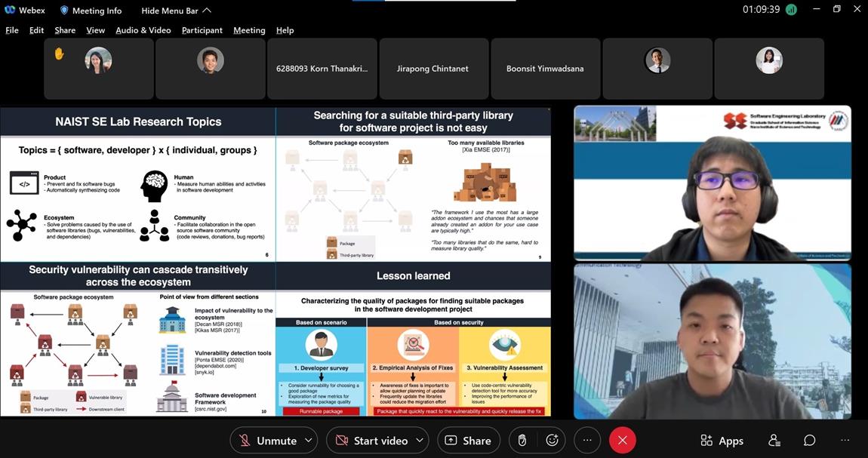Open the Participants panel icon
Screen dimensions: 868x458
coord(774,441)
